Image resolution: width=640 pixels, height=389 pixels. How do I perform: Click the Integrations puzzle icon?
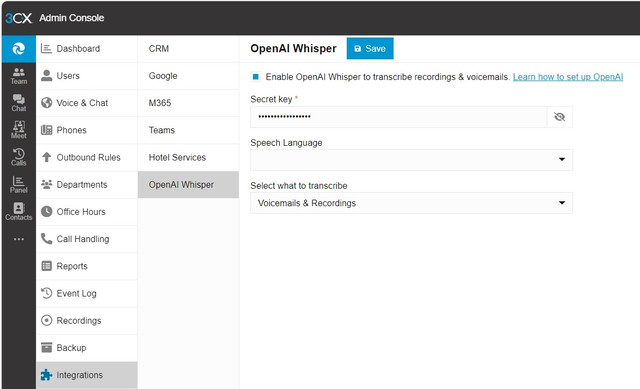pos(47,375)
